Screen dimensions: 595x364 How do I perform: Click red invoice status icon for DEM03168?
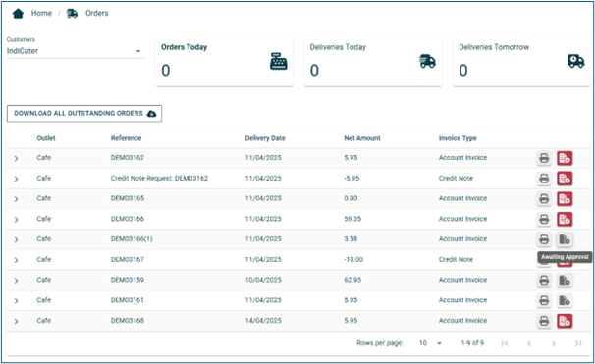[565, 321]
